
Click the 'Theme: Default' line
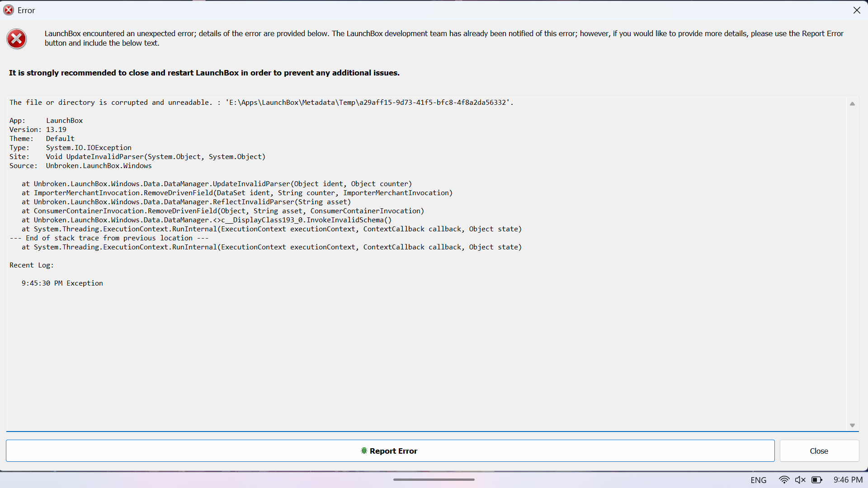click(x=42, y=139)
